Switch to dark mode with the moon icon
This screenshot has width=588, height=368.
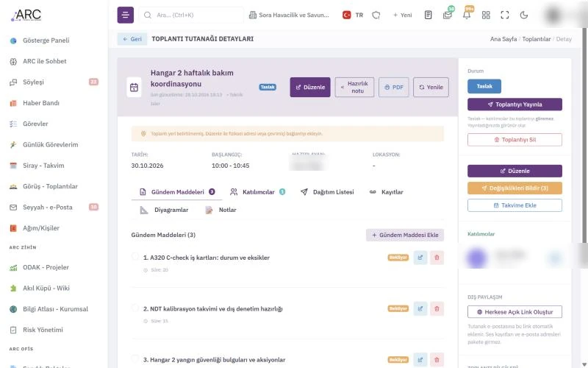(524, 15)
